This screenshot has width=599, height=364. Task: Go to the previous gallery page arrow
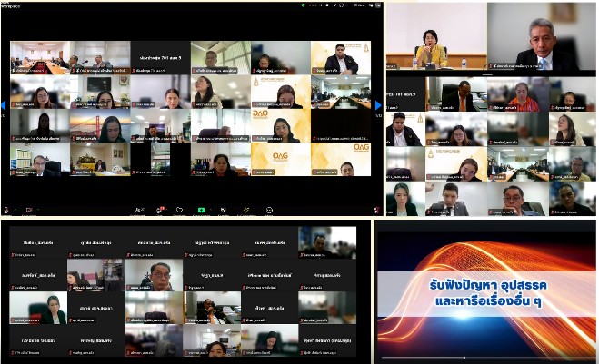coord(4,105)
